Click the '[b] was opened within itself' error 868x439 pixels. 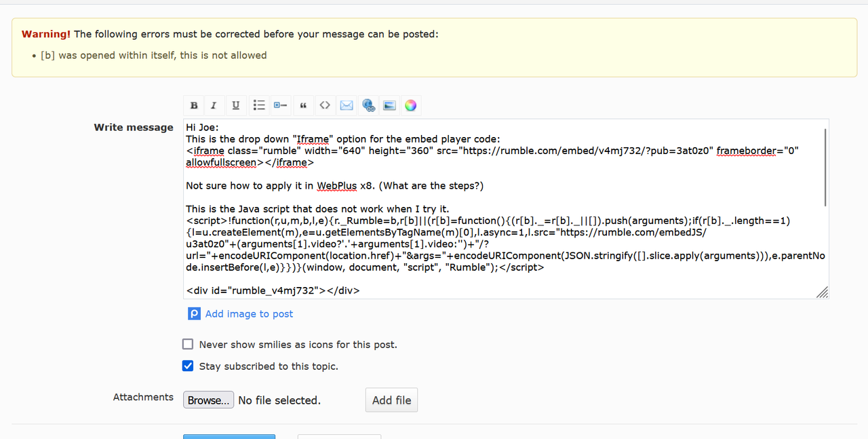point(154,55)
